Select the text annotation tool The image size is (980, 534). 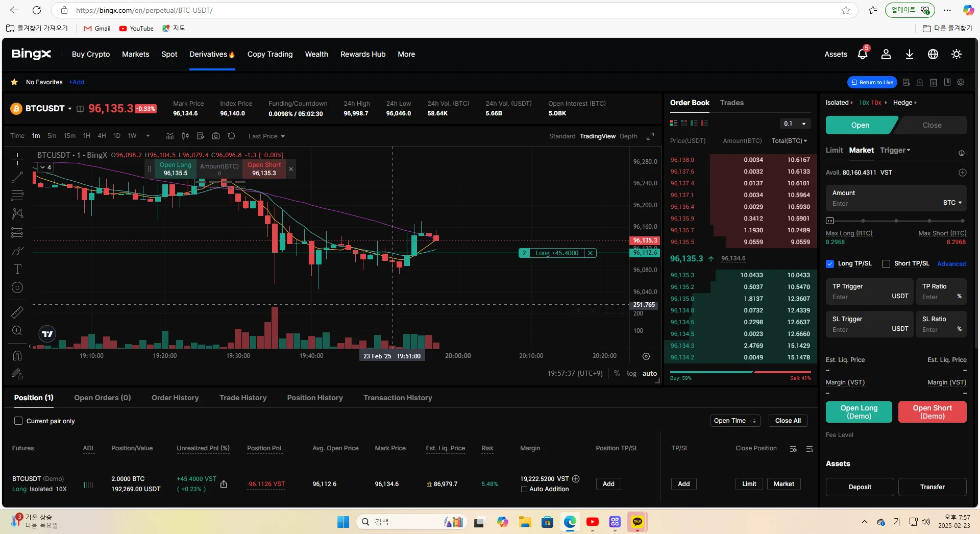[x=17, y=269]
